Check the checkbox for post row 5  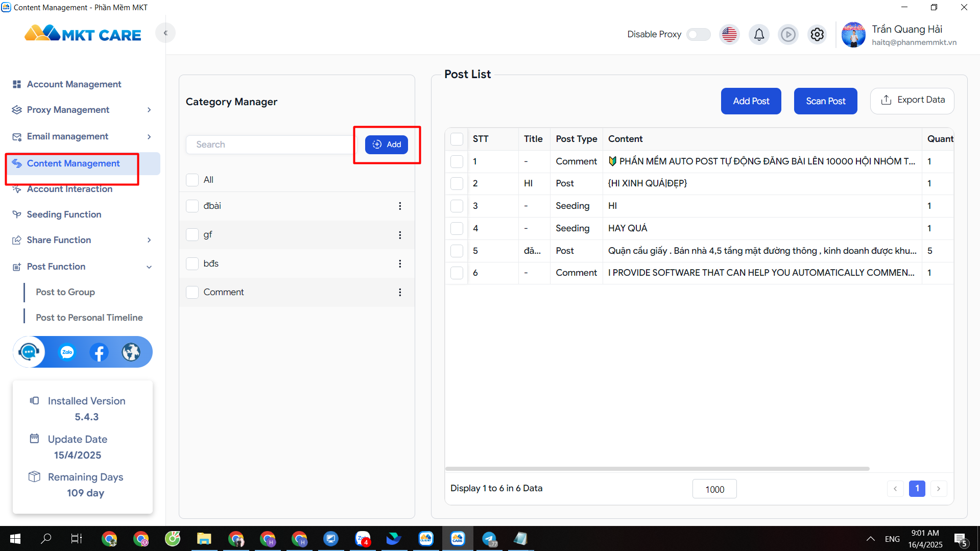457,251
